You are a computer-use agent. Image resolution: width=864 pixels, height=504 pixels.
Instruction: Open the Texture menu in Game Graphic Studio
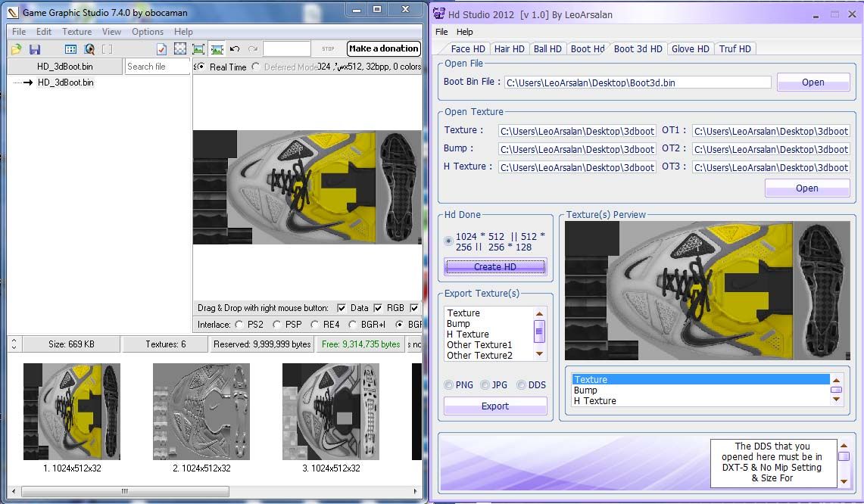[76, 32]
